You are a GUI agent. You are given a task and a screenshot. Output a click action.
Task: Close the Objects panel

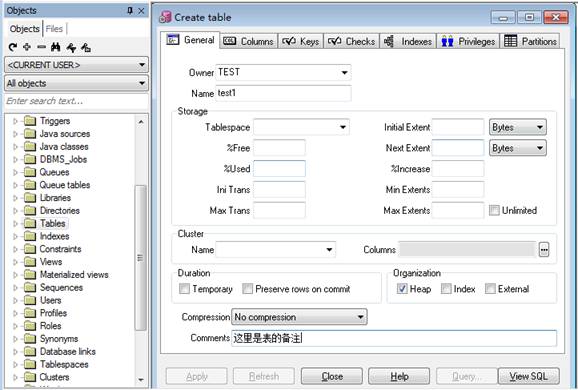[x=141, y=11]
